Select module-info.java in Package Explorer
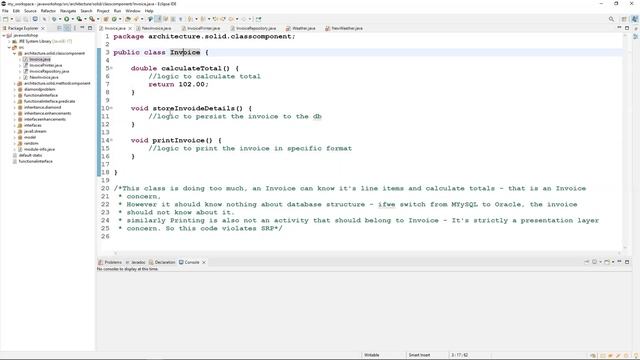The width and height of the screenshot is (640, 360). 39,149
